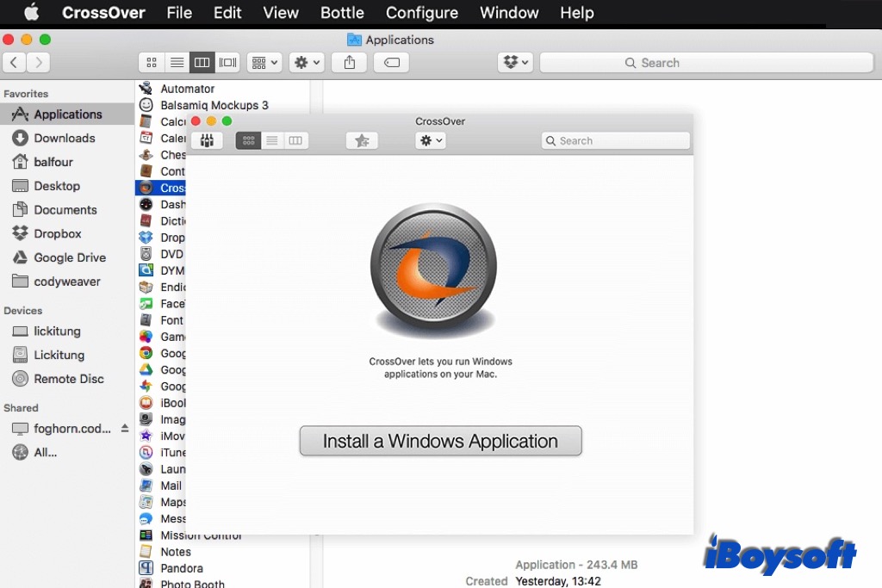Click the Finder Edit Tags icon

391,63
